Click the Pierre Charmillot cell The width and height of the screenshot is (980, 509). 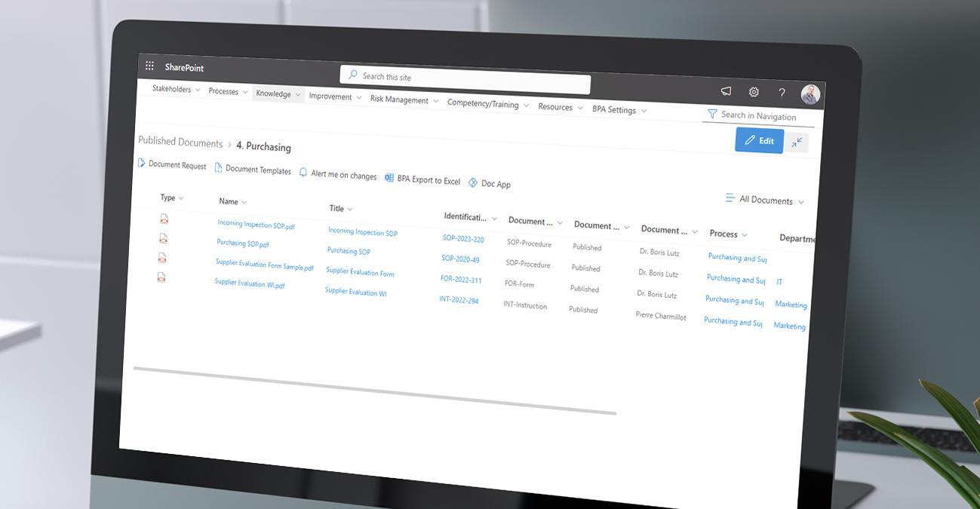coord(661,316)
